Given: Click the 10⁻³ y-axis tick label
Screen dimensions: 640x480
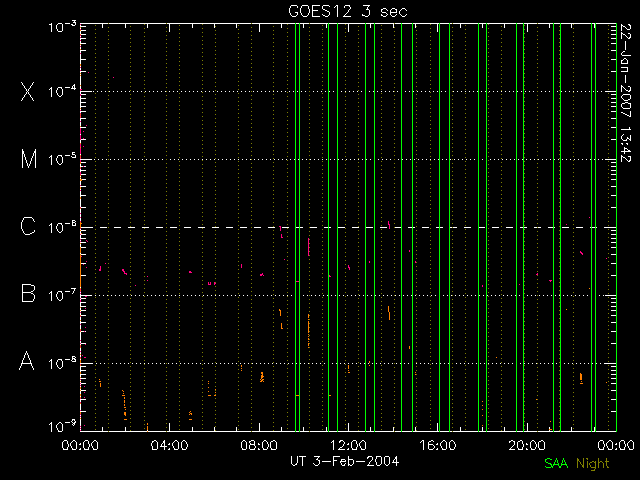Looking at the screenshot, I should click(x=62, y=28).
